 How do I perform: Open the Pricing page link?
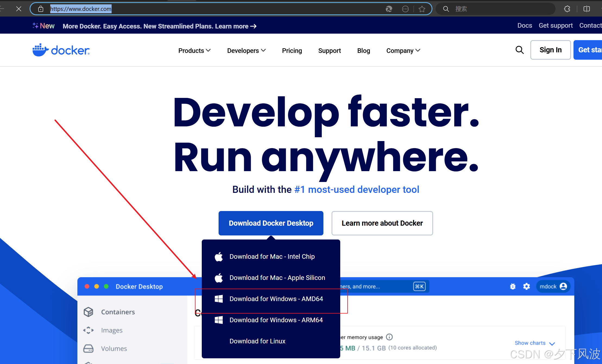pos(292,50)
